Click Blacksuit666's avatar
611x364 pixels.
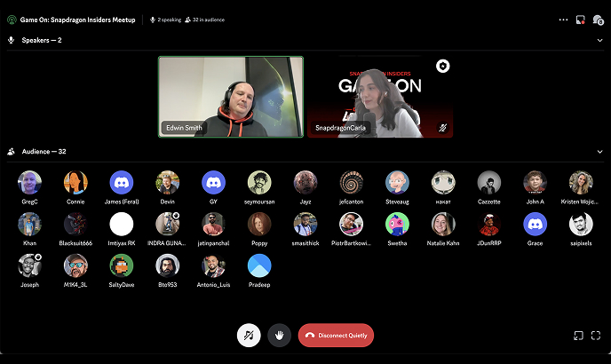75,224
